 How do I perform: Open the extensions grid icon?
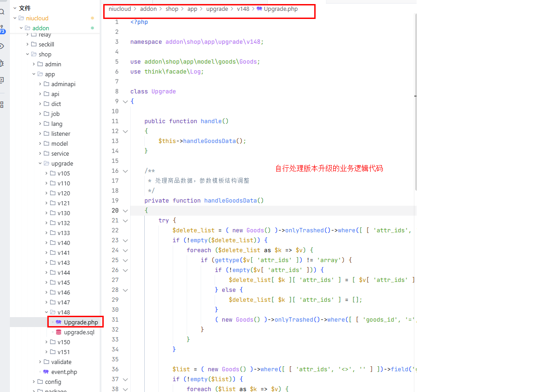click(2, 105)
